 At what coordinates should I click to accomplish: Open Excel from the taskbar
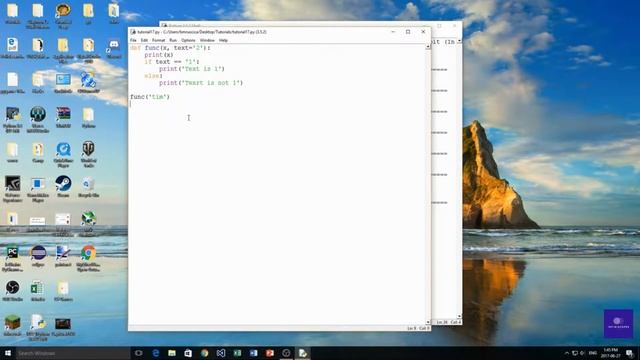[237, 353]
